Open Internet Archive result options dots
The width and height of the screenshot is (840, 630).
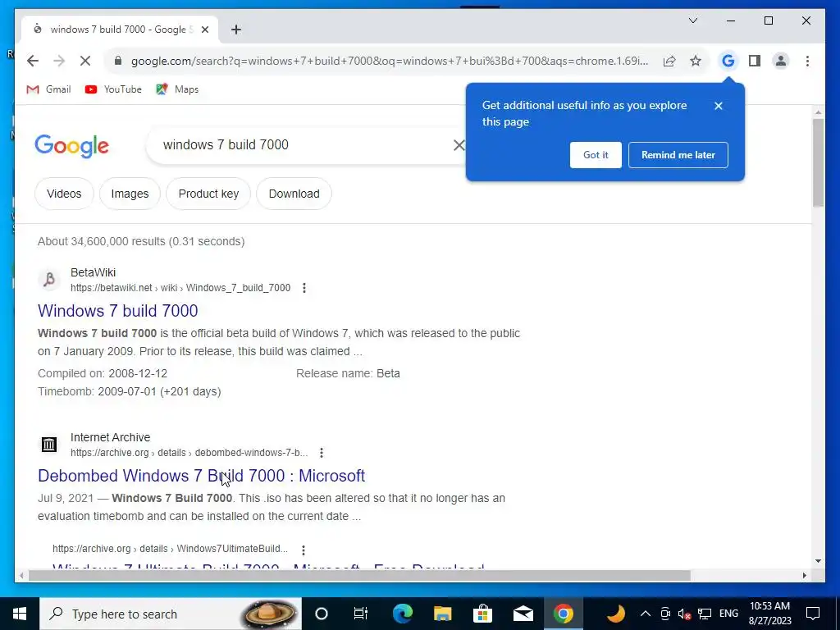click(x=322, y=453)
